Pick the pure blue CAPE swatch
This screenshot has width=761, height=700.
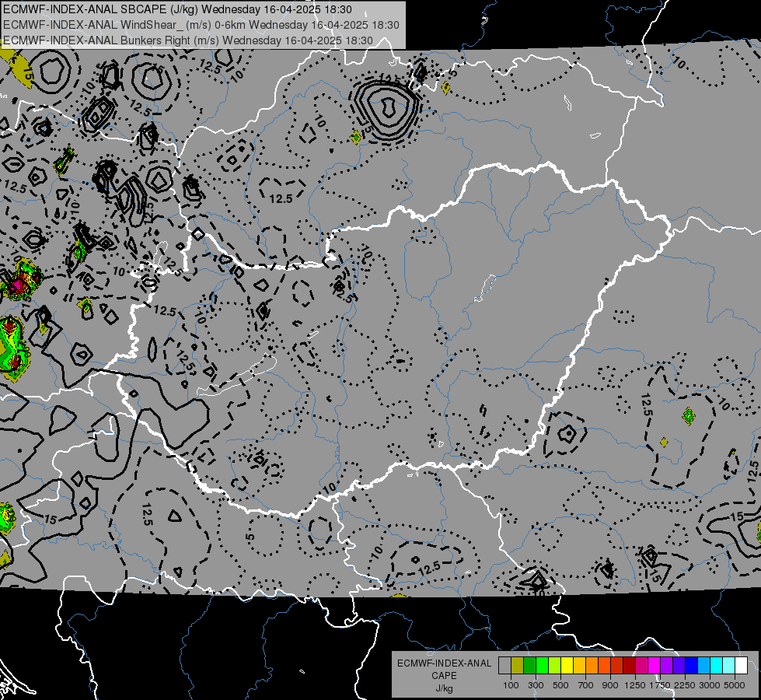pyautogui.click(x=691, y=666)
